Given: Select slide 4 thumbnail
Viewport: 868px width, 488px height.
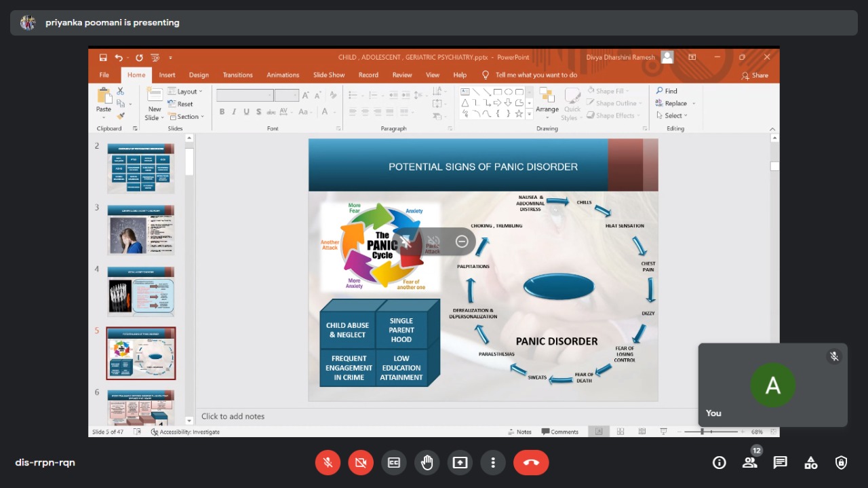Looking at the screenshot, I should pyautogui.click(x=140, y=292).
